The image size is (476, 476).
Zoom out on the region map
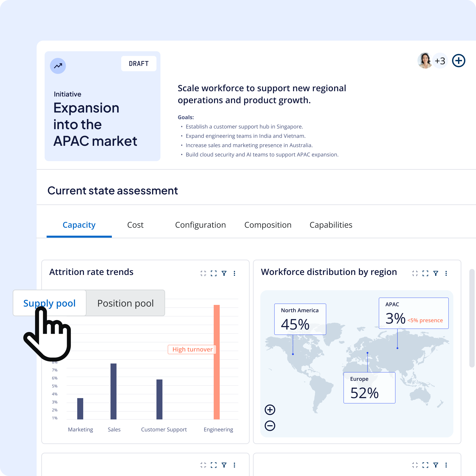point(270,425)
